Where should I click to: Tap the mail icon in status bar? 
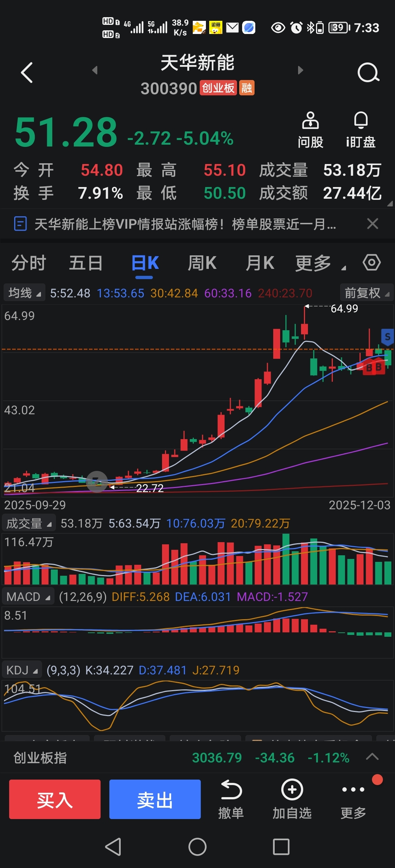coord(232,27)
